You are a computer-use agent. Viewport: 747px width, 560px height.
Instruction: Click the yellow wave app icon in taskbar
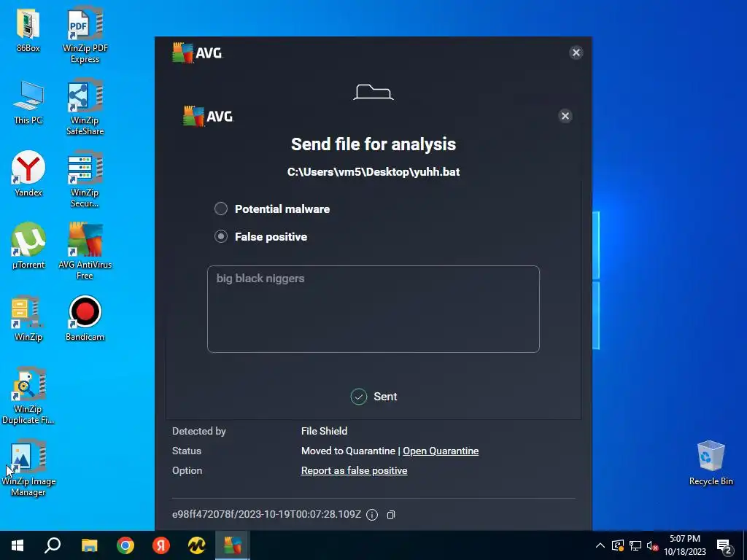(197, 545)
